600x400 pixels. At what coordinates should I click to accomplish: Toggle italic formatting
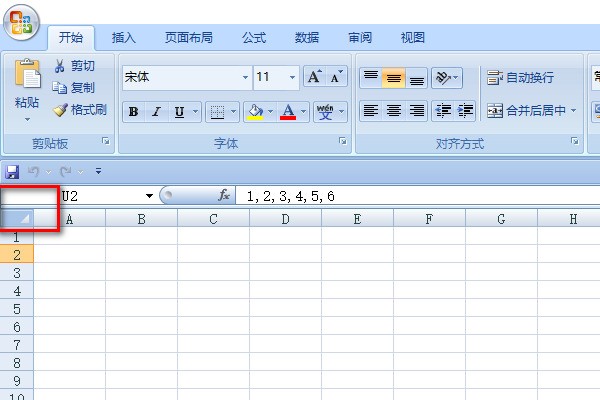(156, 112)
